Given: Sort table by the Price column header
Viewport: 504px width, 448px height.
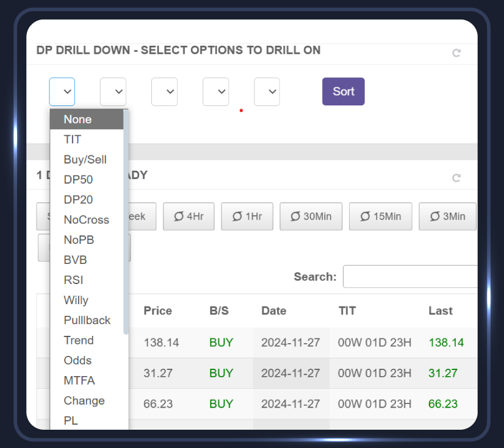Looking at the screenshot, I should tap(157, 311).
